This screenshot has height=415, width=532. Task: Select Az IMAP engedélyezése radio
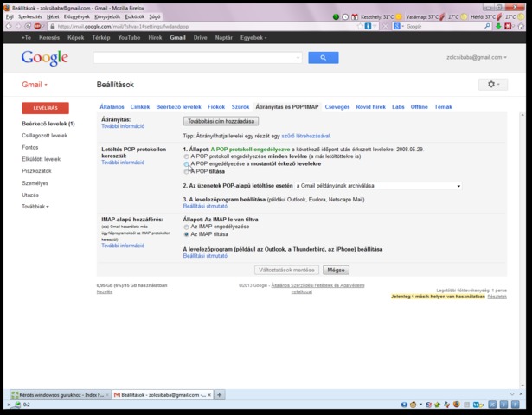click(186, 227)
